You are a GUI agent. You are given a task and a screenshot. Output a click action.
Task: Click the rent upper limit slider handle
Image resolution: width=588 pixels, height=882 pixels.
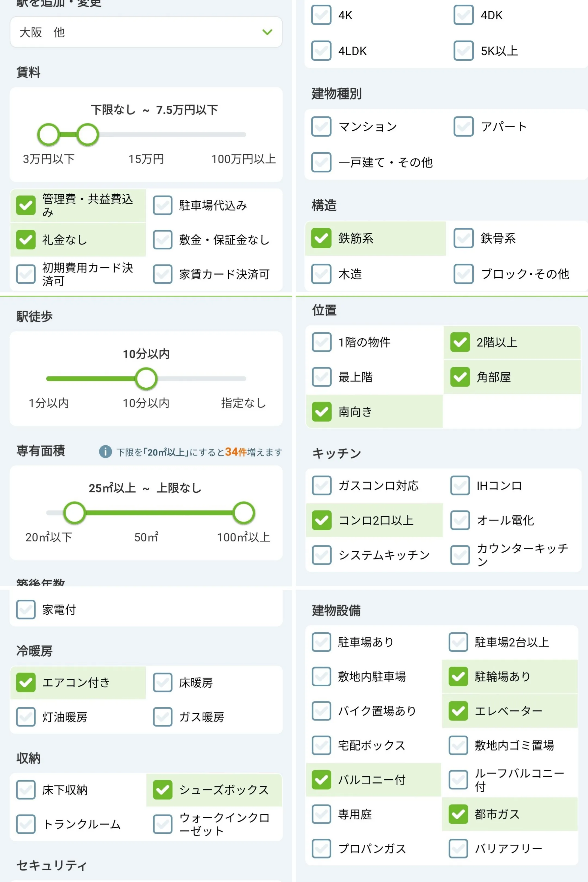pos(88,135)
